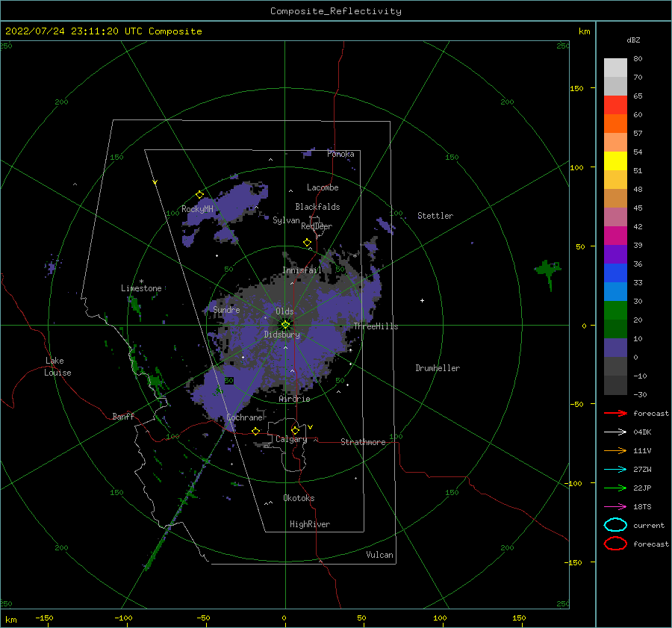
Task: Pick the red dBZ legend swatch
Action: pyautogui.click(x=615, y=105)
